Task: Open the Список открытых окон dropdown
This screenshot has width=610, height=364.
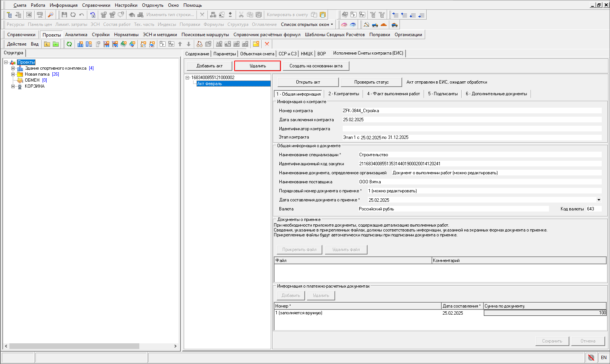Action: 307,24
